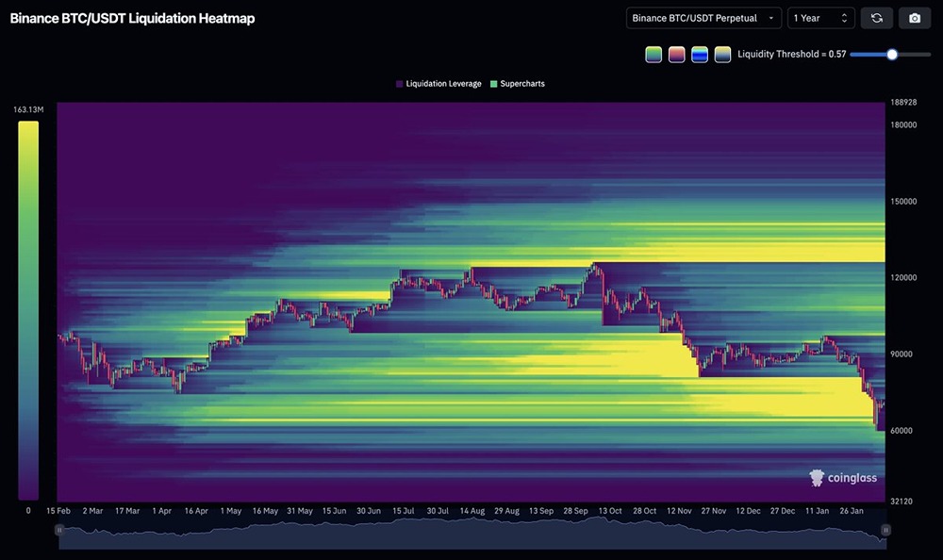The width and height of the screenshot is (943, 560).
Task: Click the 90000 price axis label
Action: (901, 354)
